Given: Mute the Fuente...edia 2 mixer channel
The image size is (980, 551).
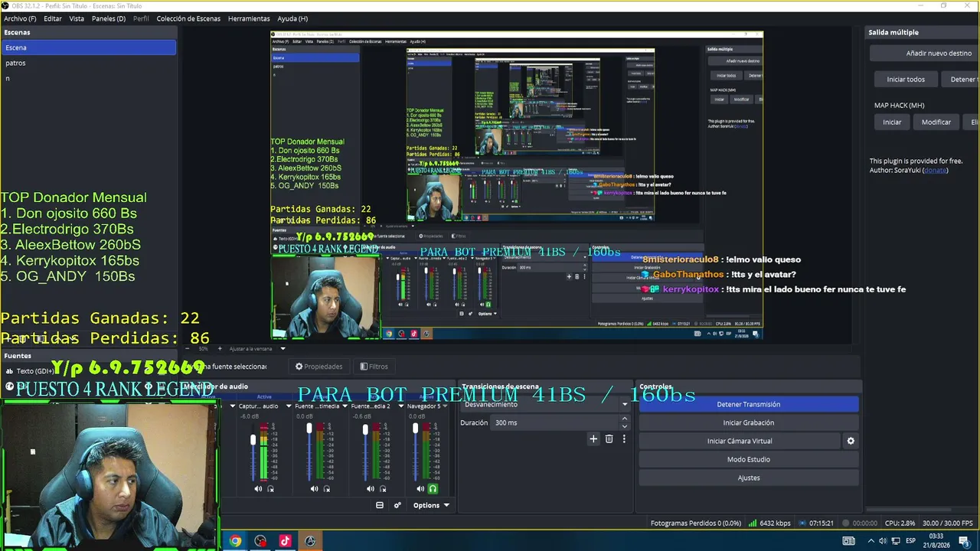Looking at the screenshot, I should [x=371, y=489].
